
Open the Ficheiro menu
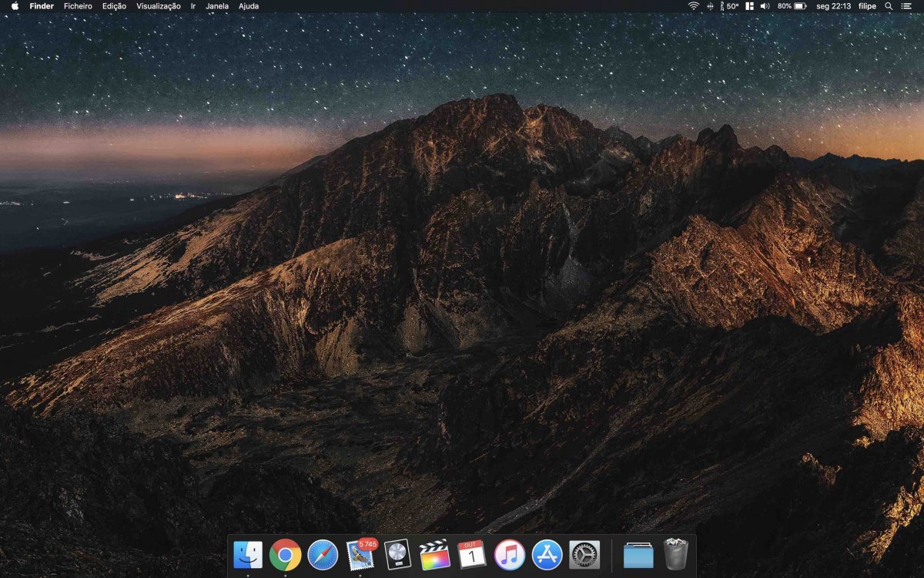point(78,6)
